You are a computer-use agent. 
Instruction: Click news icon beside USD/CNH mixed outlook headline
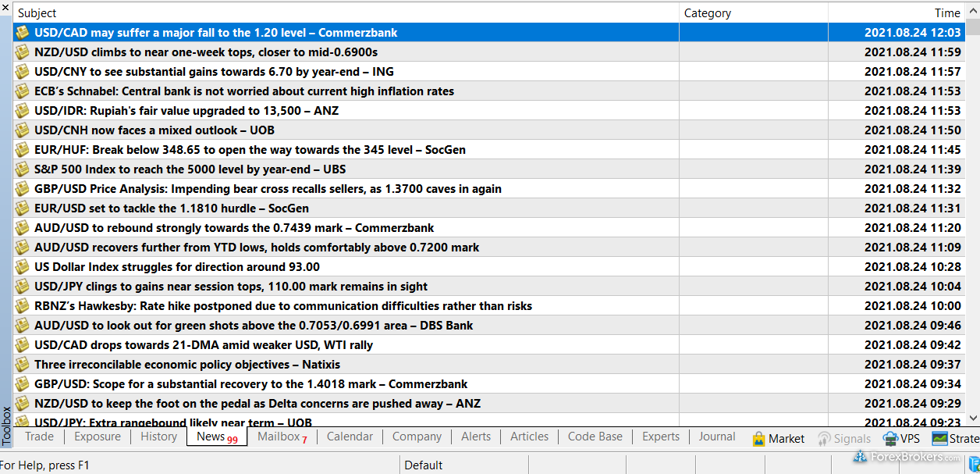(22, 130)
